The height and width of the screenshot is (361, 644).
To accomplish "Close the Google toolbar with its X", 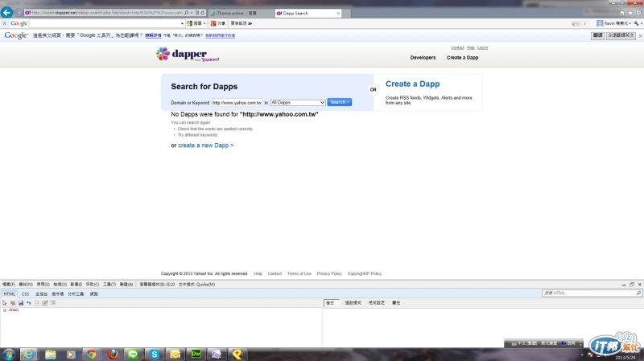I will click(x=5, y=23).
